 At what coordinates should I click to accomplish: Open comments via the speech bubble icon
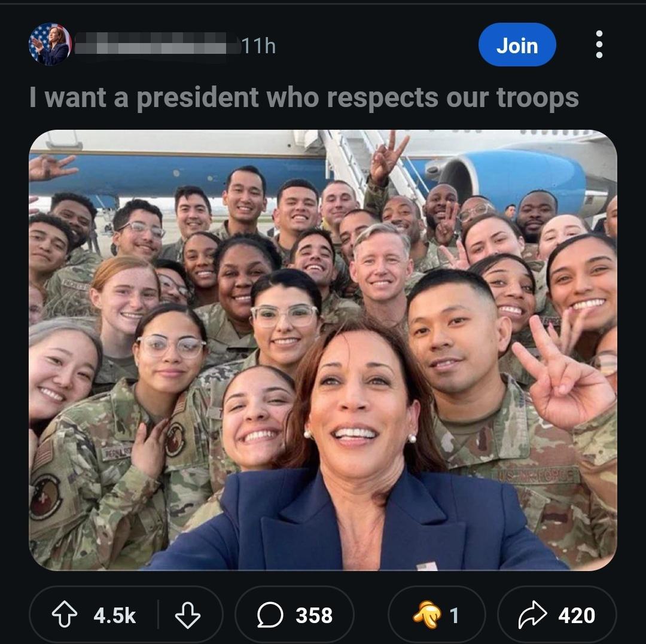pos(270,615)
